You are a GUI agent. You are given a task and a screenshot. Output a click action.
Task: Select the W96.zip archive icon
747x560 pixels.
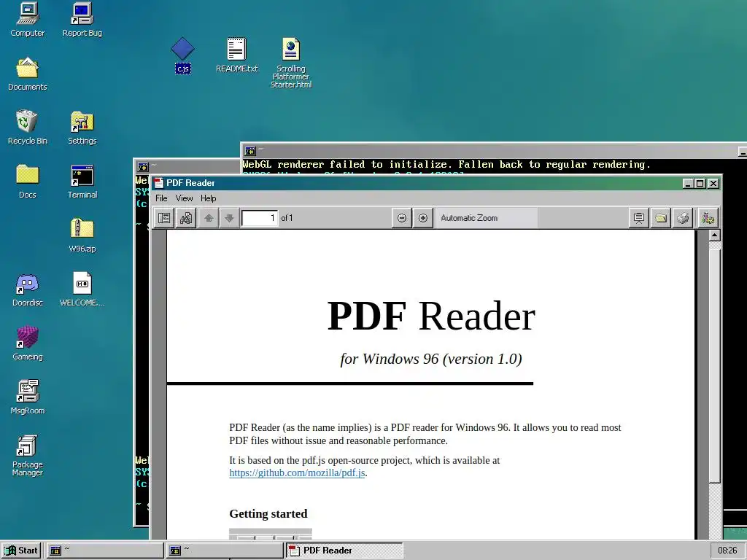pos(82,236)
